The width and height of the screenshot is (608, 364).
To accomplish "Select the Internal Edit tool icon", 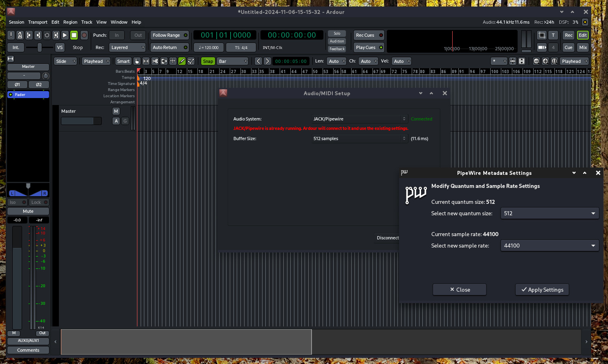I will point(191,61).
